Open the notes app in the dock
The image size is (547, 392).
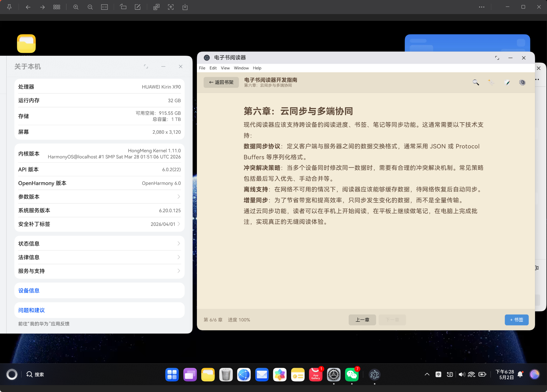pos(298,375)
